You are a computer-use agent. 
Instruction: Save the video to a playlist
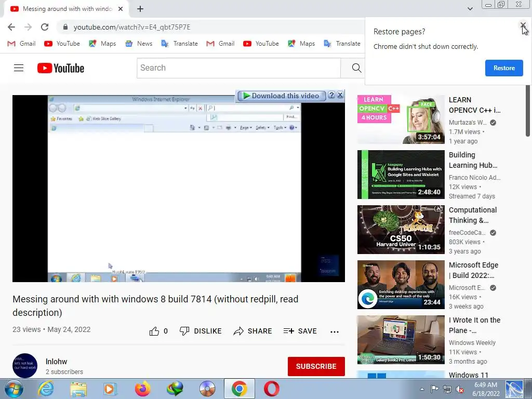click(x=300, y=331)
